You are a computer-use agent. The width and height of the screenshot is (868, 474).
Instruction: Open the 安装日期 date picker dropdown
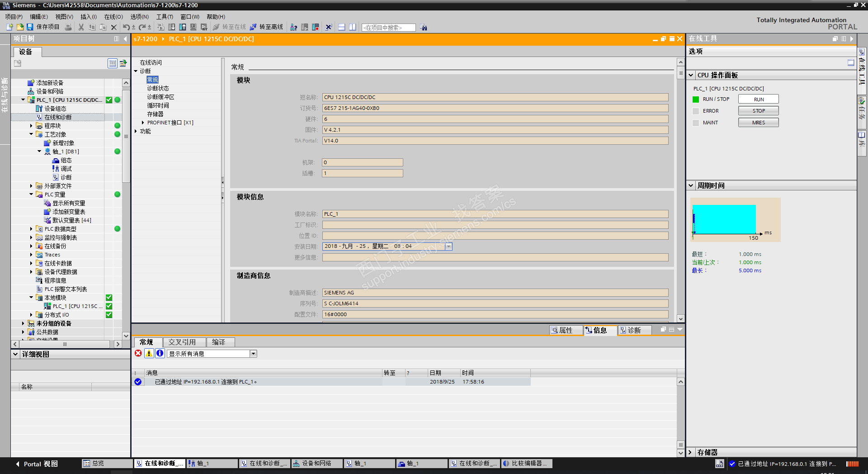(448, 246)
